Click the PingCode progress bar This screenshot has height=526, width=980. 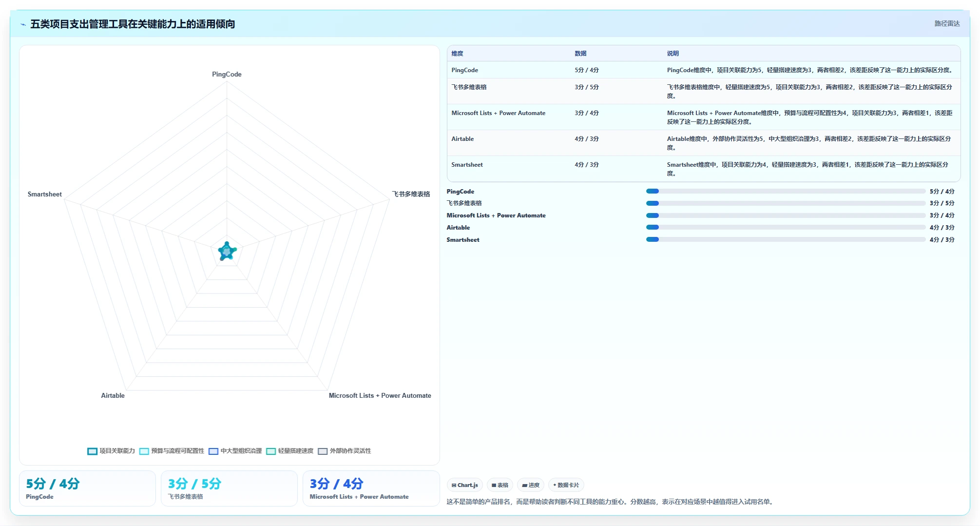tap(786, 191)
